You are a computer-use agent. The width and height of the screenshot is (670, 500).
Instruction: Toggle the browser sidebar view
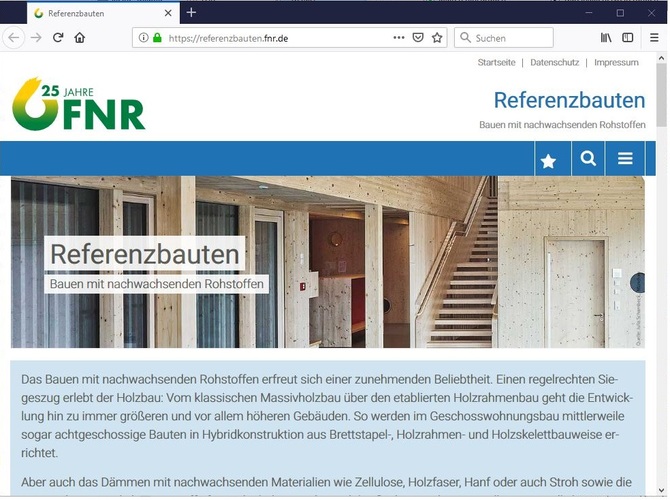pyautogui.click(x=628, y=38)
